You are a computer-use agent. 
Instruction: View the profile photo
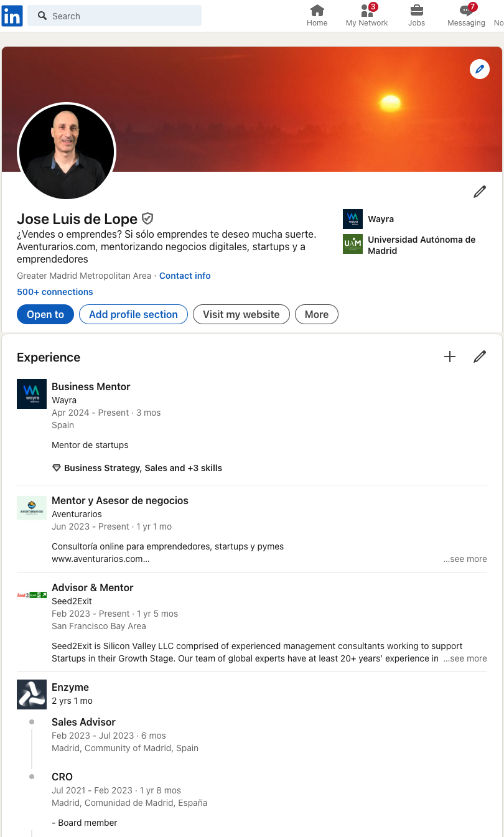coord(67,151)
